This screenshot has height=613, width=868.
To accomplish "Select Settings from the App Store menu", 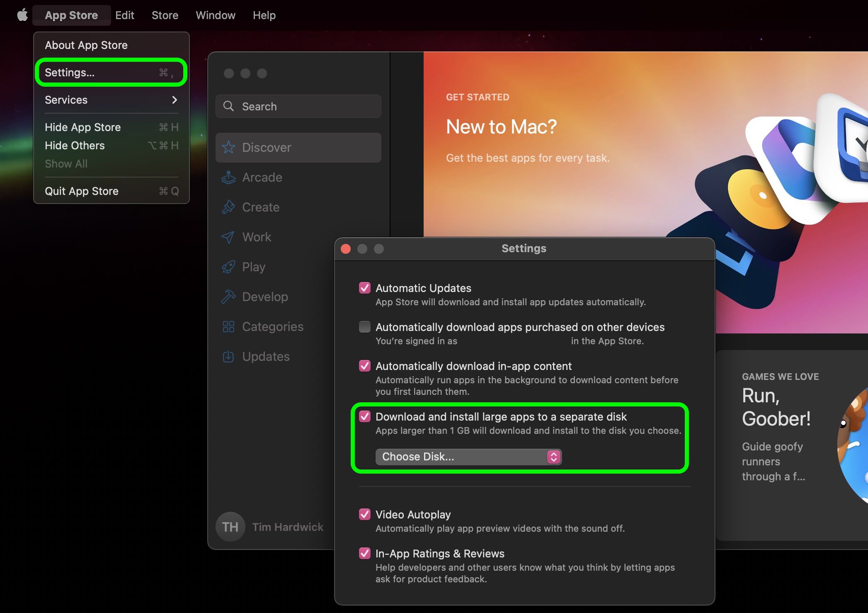I will 69,72.
